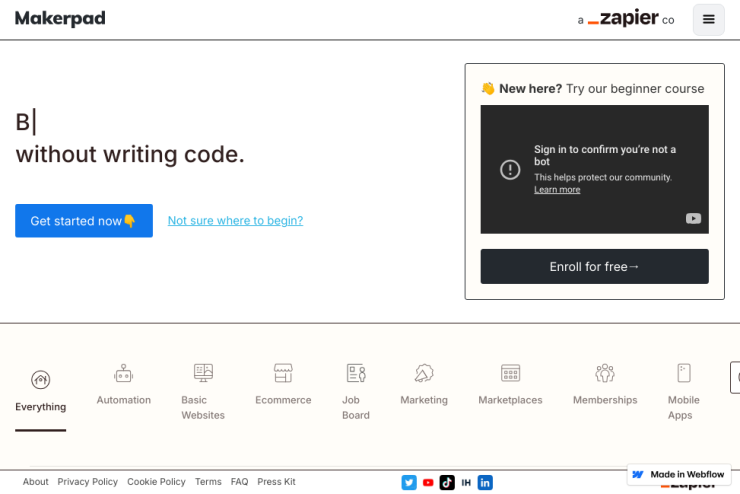The image size is (740, 494).
Task: Open the Privacy Policy footer link
Action: pos(87,482)
